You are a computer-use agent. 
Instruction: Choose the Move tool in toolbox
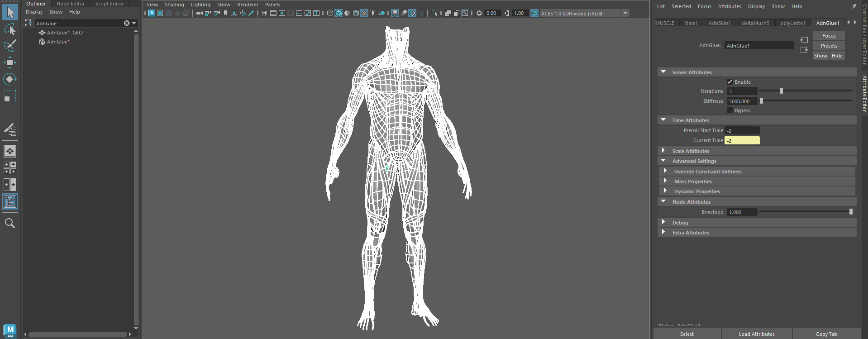coord(10,62)
